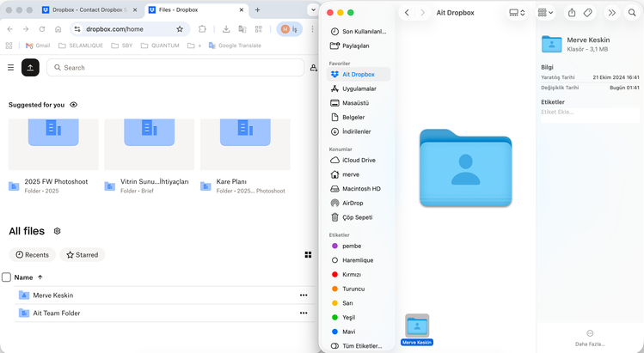
Task: Expand Finder view grouping dropdown
Action: [x=546, y=13]
